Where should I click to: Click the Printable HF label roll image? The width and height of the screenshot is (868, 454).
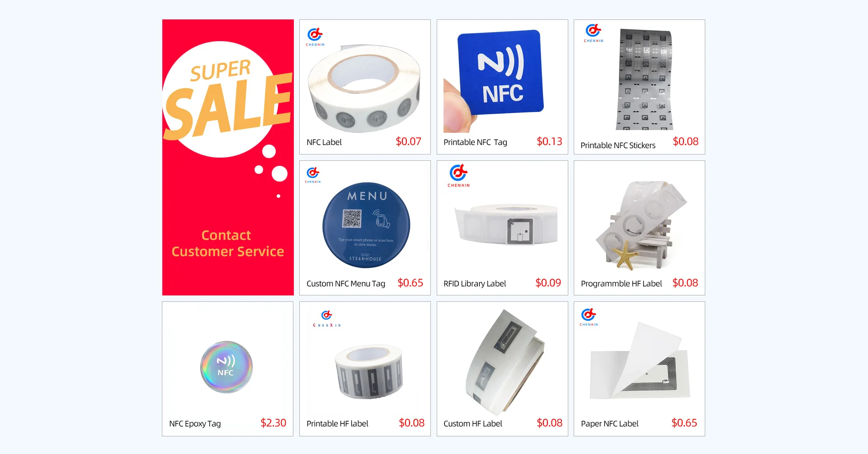[x=369, y=371]
